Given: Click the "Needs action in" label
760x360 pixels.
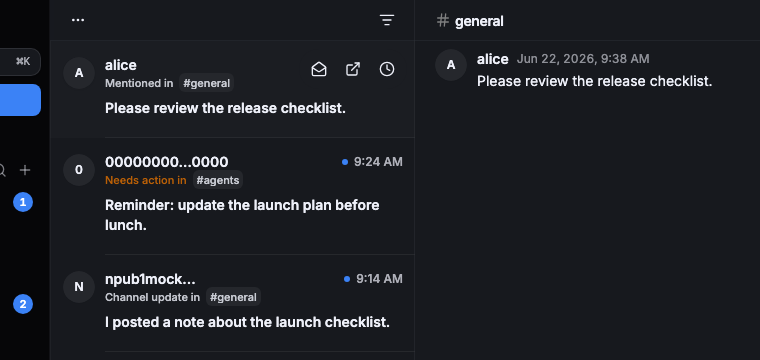Looking at the screenshot, I should (145, 180).
